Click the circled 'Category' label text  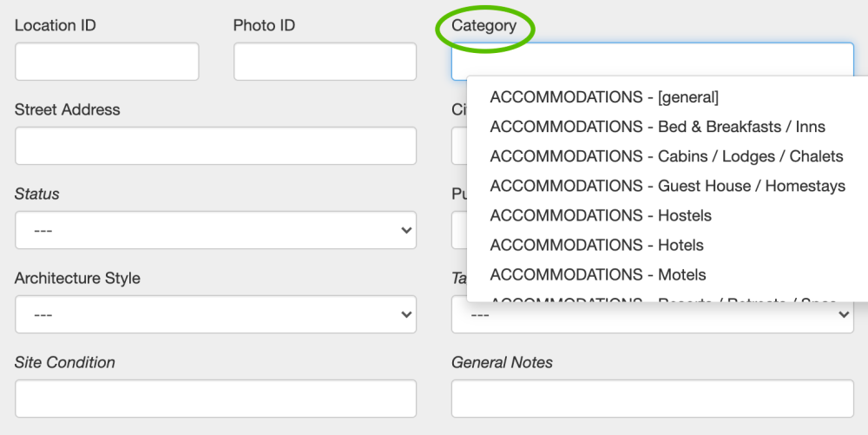[483, 26]
